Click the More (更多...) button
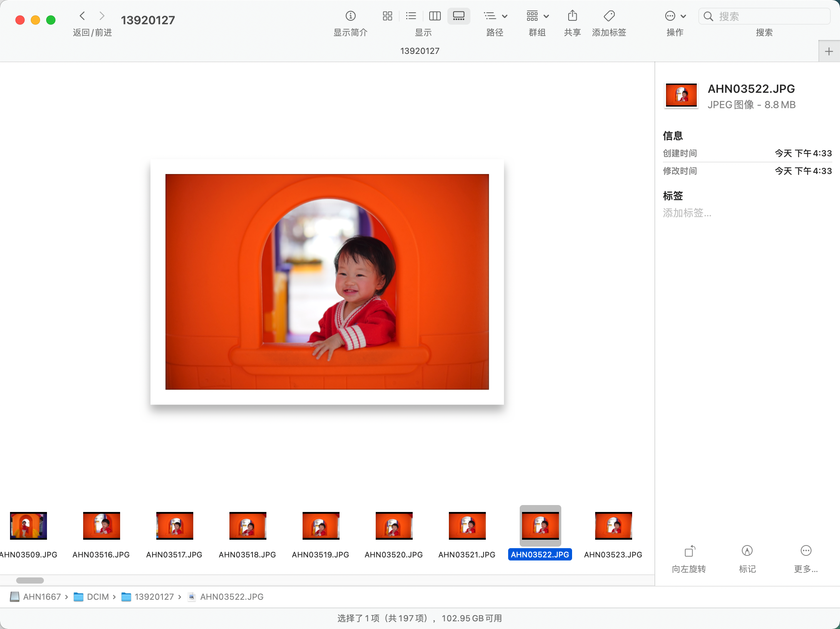The height and width of the screenshot is (629, 840). click(806, 551)
